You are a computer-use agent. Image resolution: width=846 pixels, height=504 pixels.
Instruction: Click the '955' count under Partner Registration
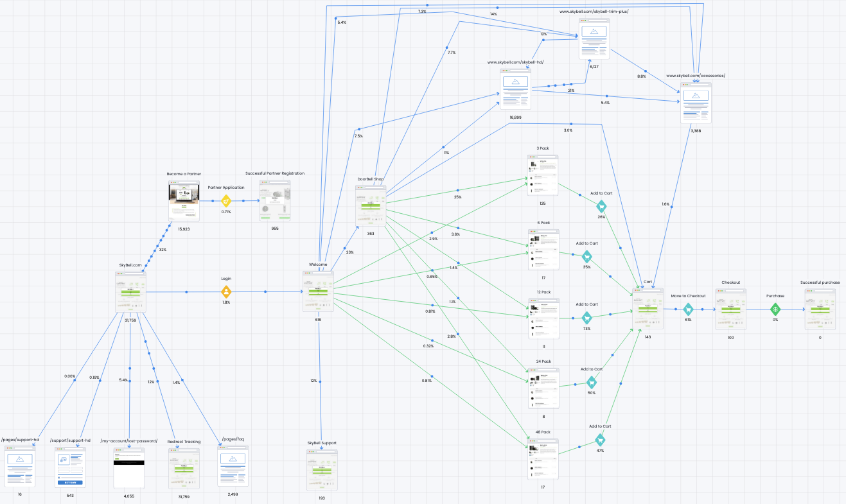[x=275, y=229]
